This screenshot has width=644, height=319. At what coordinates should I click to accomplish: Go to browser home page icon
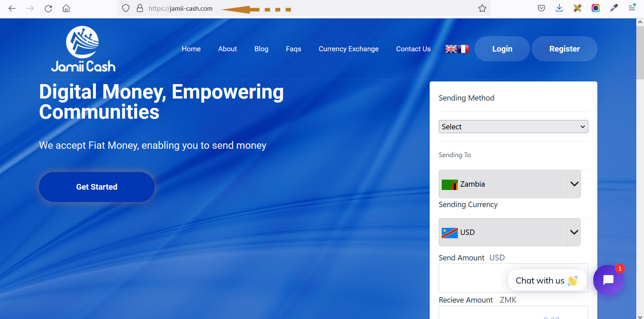click(x=66, y=9)
